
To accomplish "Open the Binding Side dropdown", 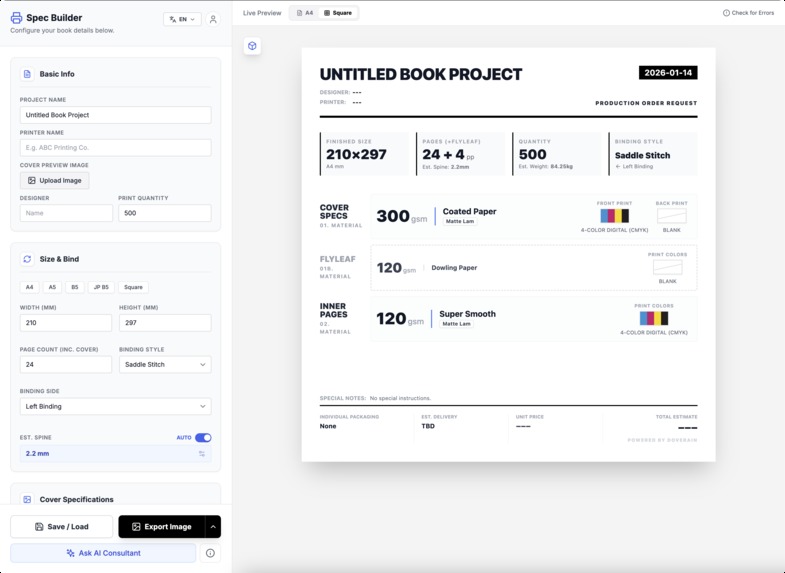I will pos(116,406).
